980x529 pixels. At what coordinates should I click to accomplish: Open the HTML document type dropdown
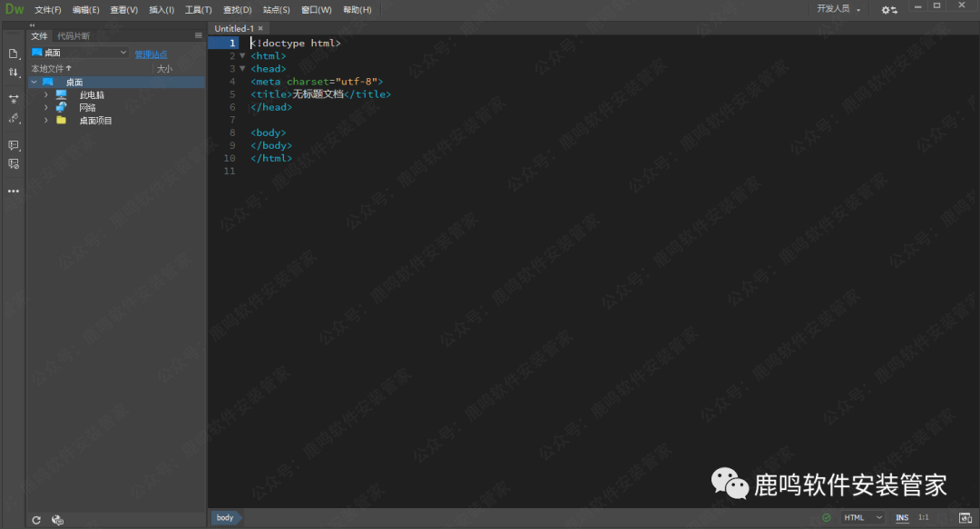(x=863, y=518)
